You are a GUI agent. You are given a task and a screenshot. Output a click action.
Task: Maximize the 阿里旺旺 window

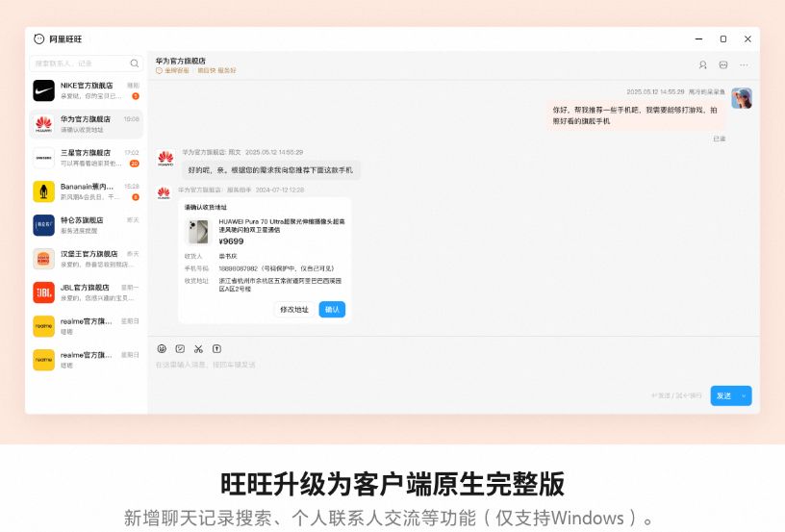[723, 39]
